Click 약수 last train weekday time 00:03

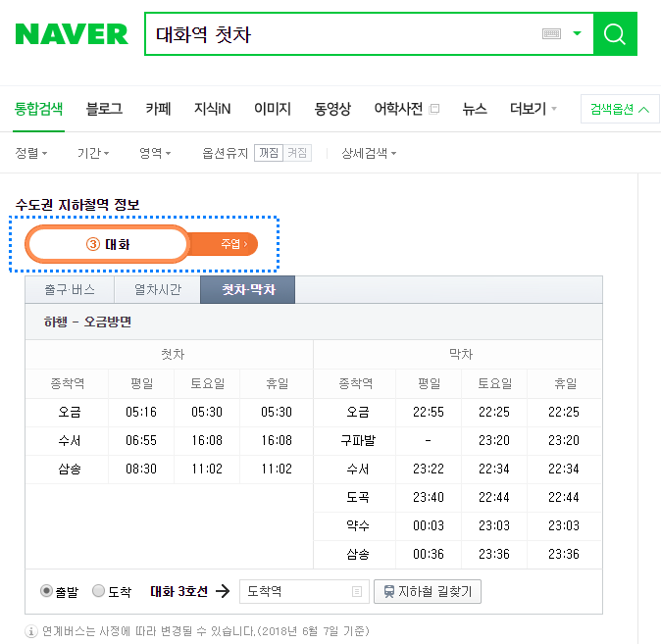tap(429, 525)
